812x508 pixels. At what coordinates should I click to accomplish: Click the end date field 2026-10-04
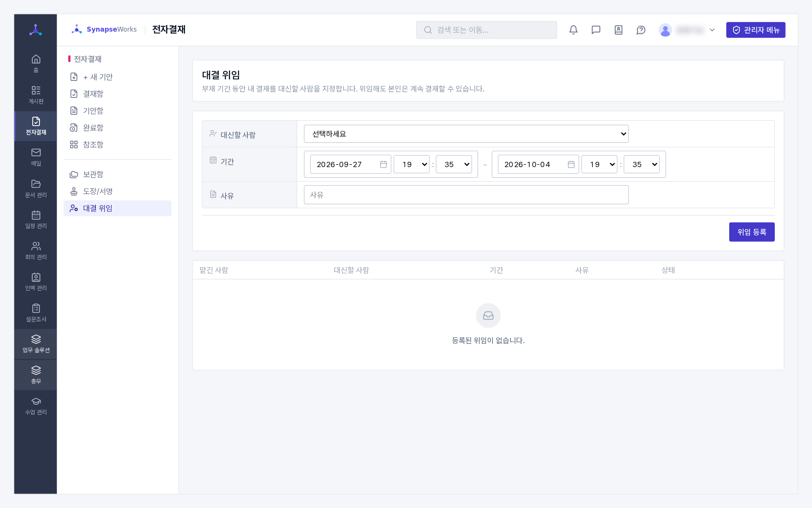(x=538, y=164)
